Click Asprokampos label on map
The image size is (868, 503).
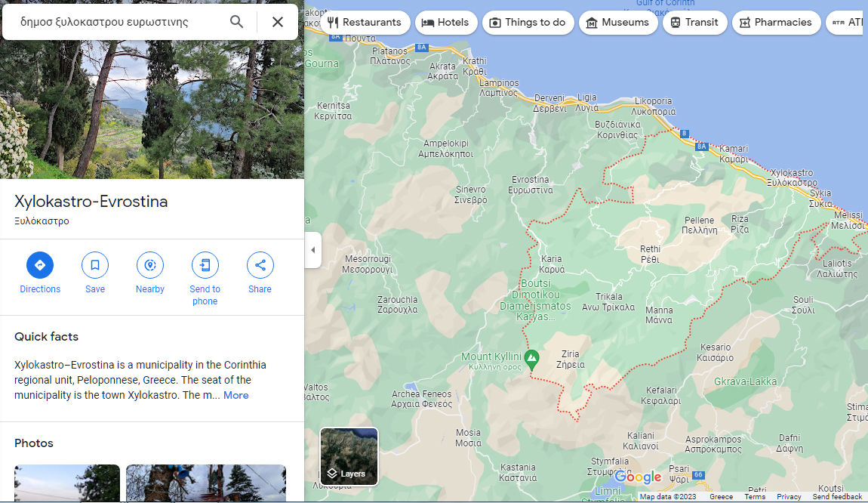[713, 444]
